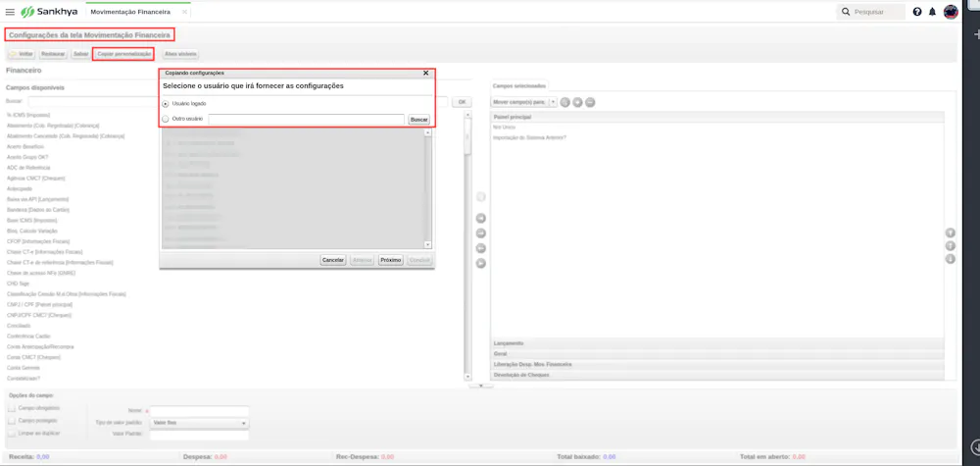Image resolution: width=980 pixels, height=466 pixels.
Task: Expand the Geral section
Action: click(x=717, y=354)
